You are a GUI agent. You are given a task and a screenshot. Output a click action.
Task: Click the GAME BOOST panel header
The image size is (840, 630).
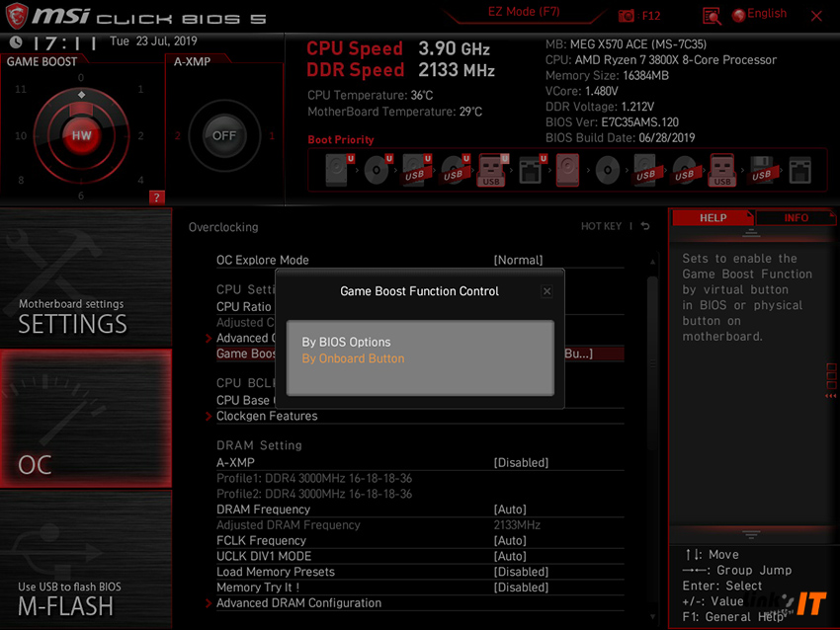(42, 61)
